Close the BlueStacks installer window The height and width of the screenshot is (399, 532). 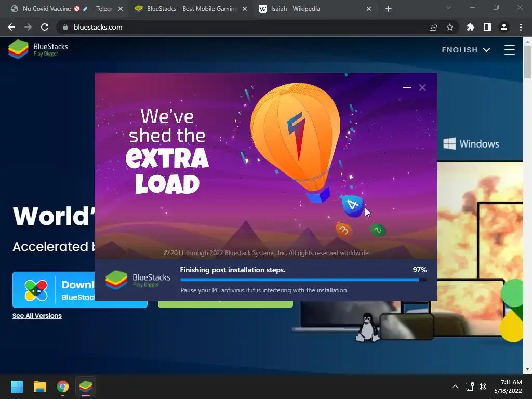coord(422,87)
